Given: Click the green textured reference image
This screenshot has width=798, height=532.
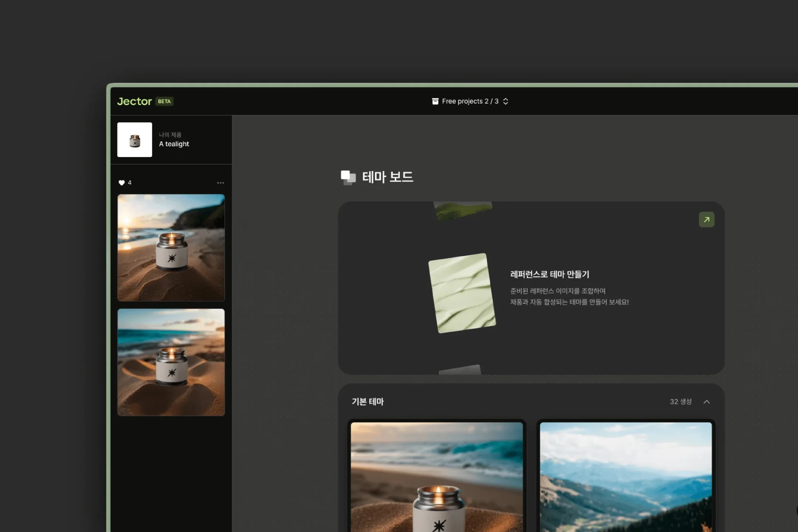Looking at the screenshot, I should pyautogui.click(x=462, y=293).
